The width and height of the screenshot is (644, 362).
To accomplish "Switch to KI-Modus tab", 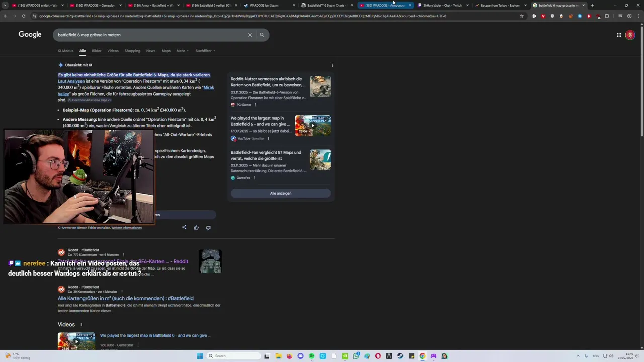I will coord(65,51).
